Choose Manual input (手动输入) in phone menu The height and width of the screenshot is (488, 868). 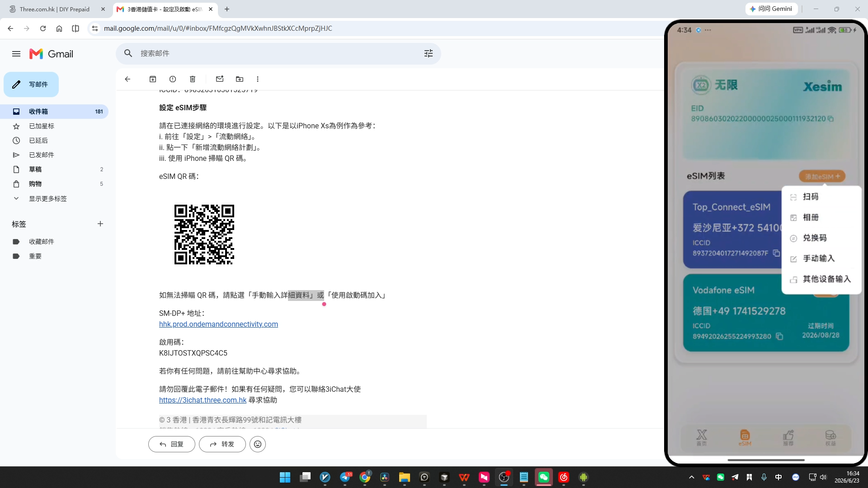(821, 258)
